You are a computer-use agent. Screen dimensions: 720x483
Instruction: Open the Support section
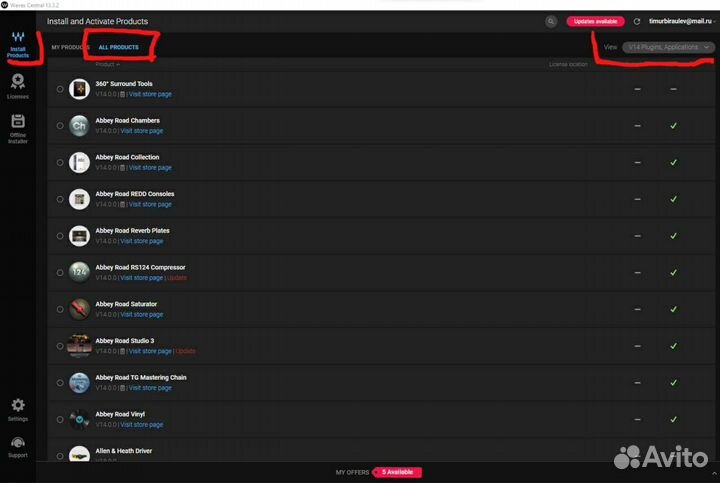click(x=18, y=447)
